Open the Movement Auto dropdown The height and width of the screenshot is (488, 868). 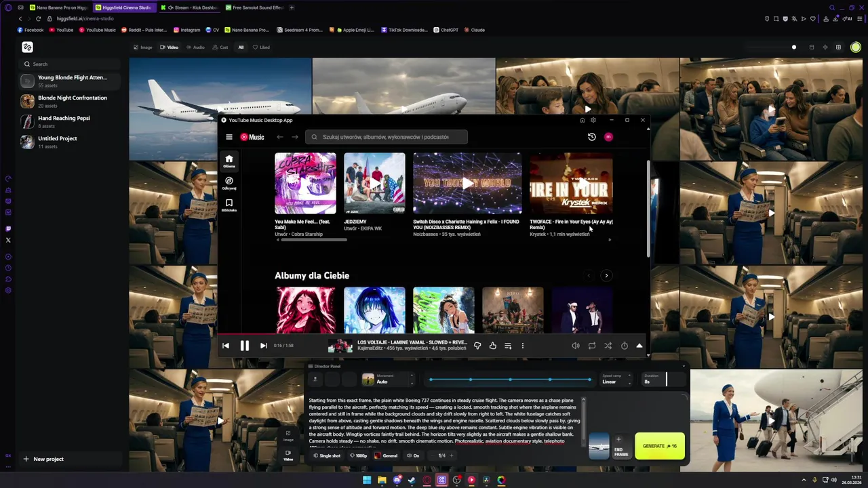(x=389, y=379)
